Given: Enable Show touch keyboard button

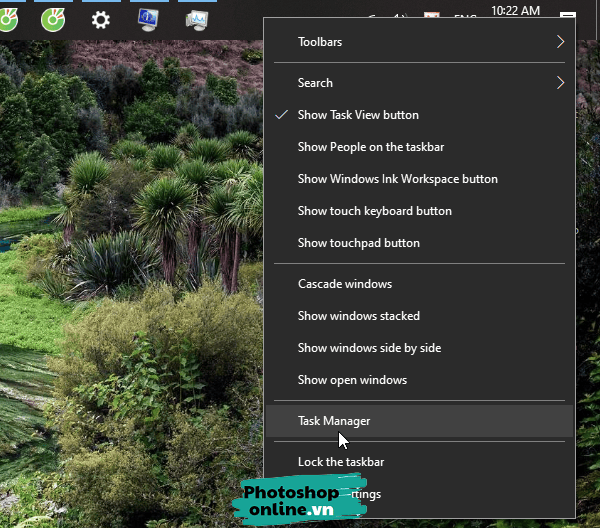Looking at the screenshot, I should coord(374,211).
